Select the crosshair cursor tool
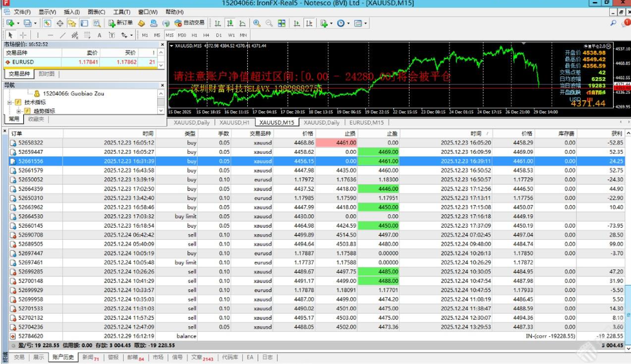Viewport: 631px width, 364px height. tap(23, 35)
